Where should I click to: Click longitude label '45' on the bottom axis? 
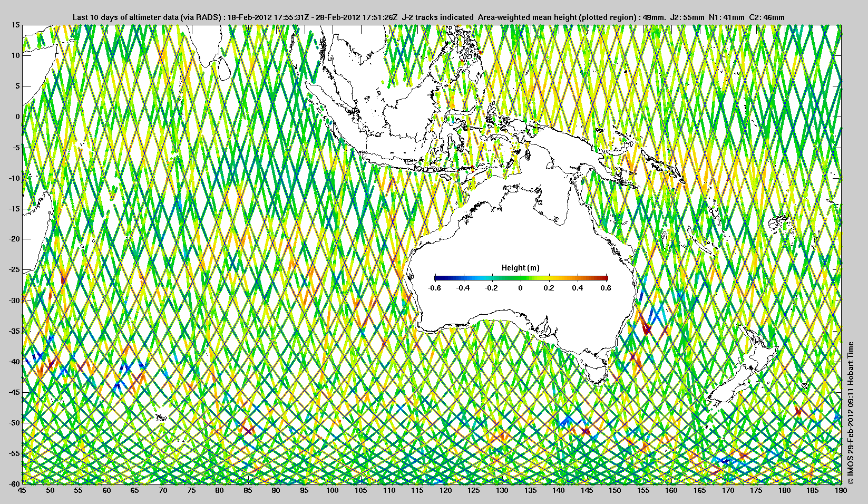tap(22, 490)
